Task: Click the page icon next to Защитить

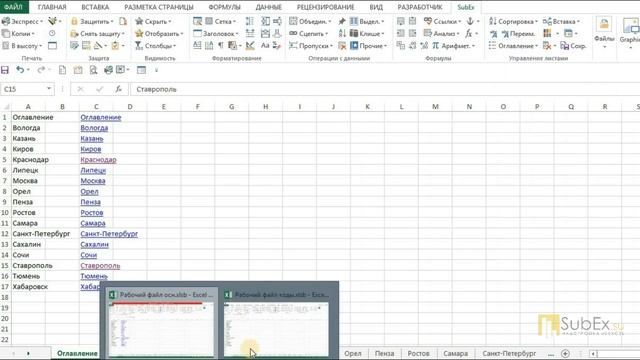Action: pyautogui.click(x=122, y=21)
